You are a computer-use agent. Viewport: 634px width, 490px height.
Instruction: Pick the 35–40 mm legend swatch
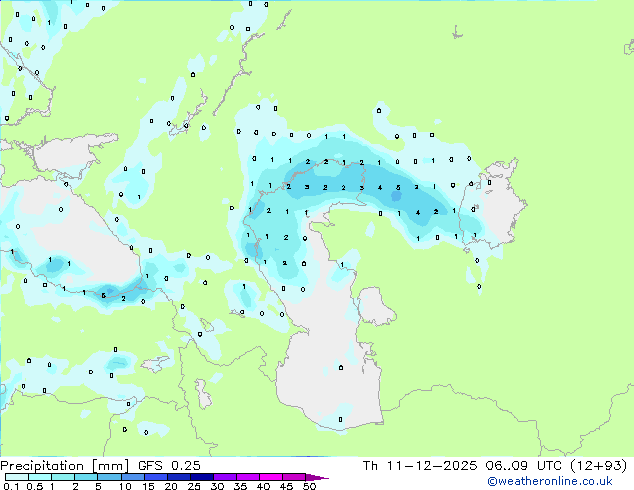tap(248, 477)
